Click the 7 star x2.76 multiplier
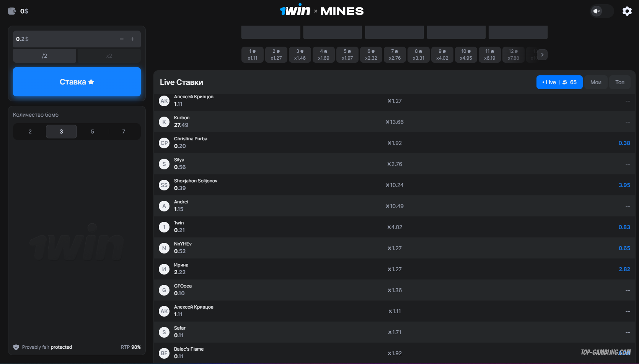639x364 pixels. pos(395,55)
